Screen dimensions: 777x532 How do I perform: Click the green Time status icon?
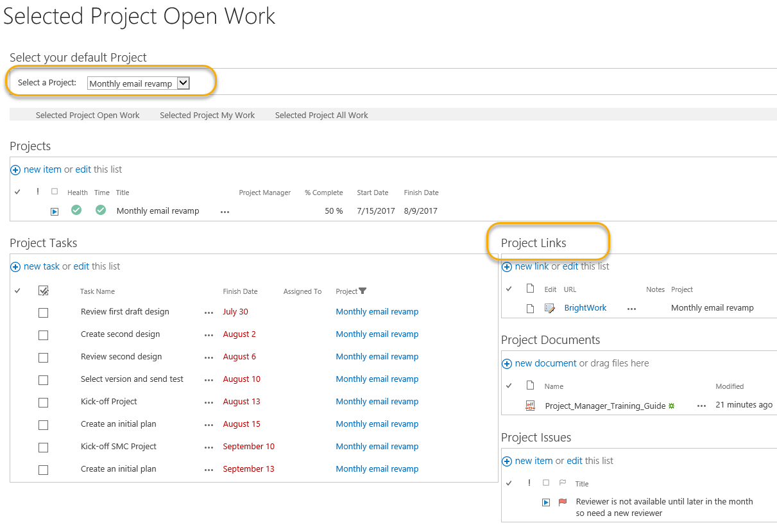(x=101, y=210)
